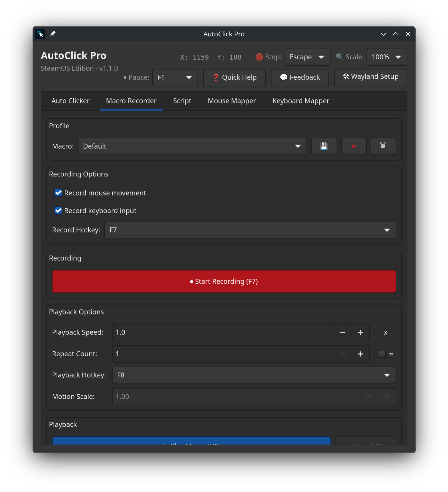Viewport: 448px width, 492px height.
Task: Click into the Playback Speed value field
Action: pos(223,332)
